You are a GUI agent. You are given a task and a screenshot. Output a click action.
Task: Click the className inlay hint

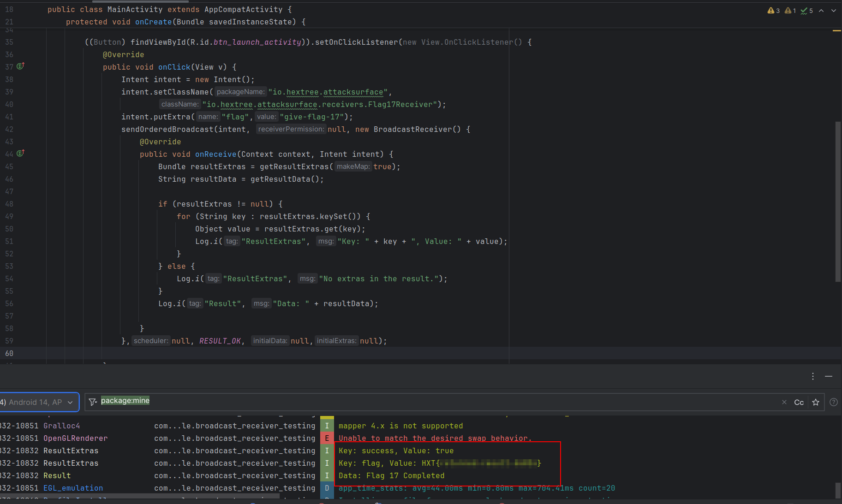pos(180,104)
